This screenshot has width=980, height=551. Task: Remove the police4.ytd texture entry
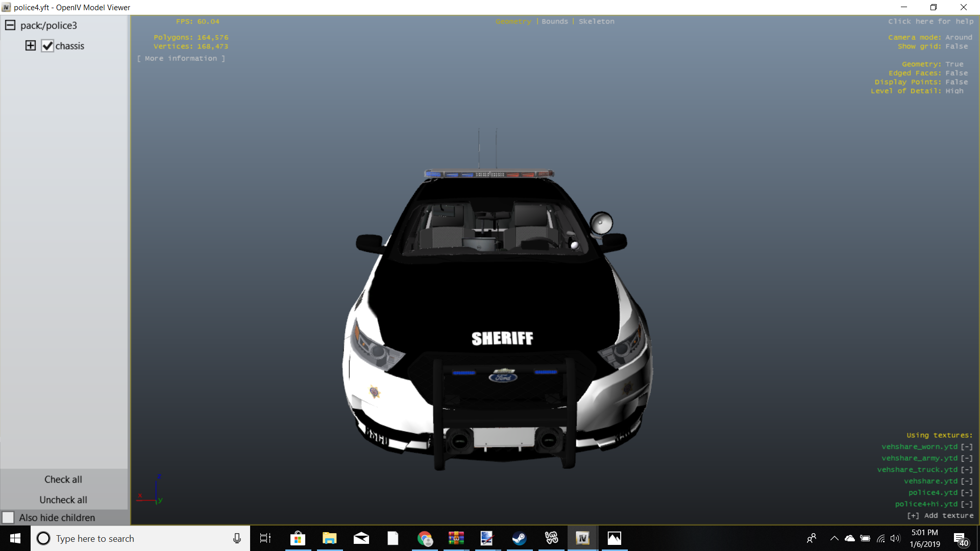point(967,492)
